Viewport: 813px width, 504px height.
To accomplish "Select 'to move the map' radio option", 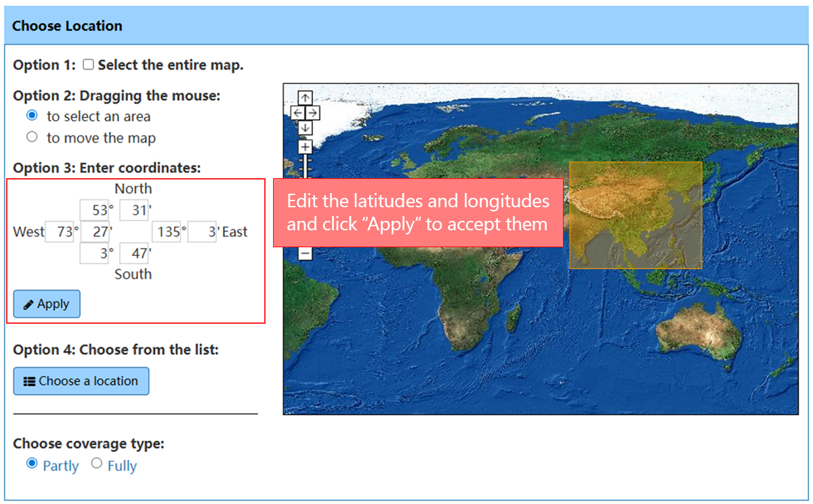I will (x=32, y=137).
